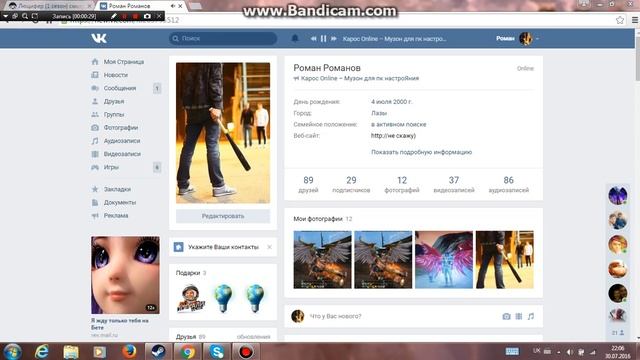Image resolution: width=640 pixels, height=360 pixels.
Task: Close the Роман Романов browser tab
Action: point(180,6)
